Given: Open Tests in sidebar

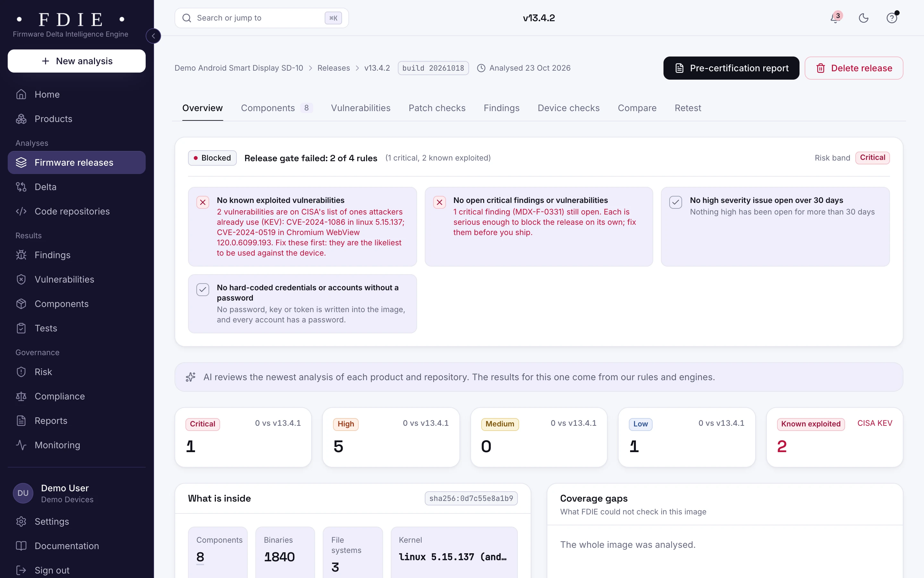Looking at the screenshot, I should (x=77, y=328).
